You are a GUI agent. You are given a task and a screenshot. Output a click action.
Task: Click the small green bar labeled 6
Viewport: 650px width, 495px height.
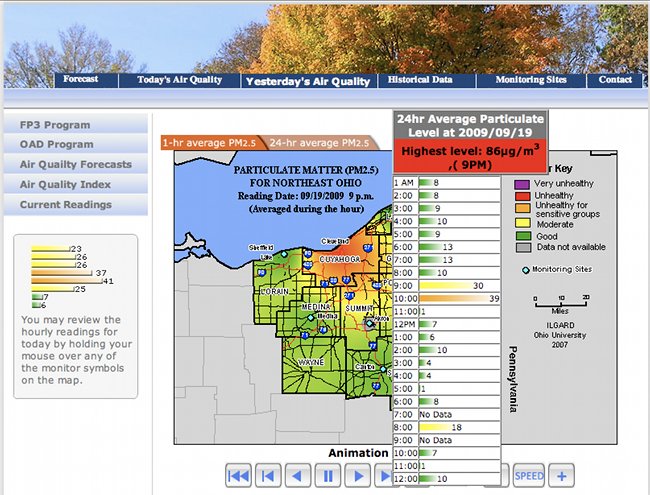[36, 305]
